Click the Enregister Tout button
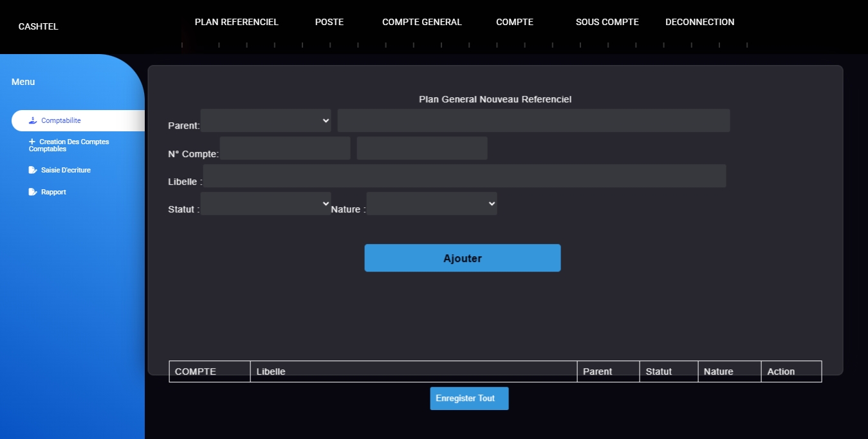This screenshot has height=439, width=868. click(469, 398)
